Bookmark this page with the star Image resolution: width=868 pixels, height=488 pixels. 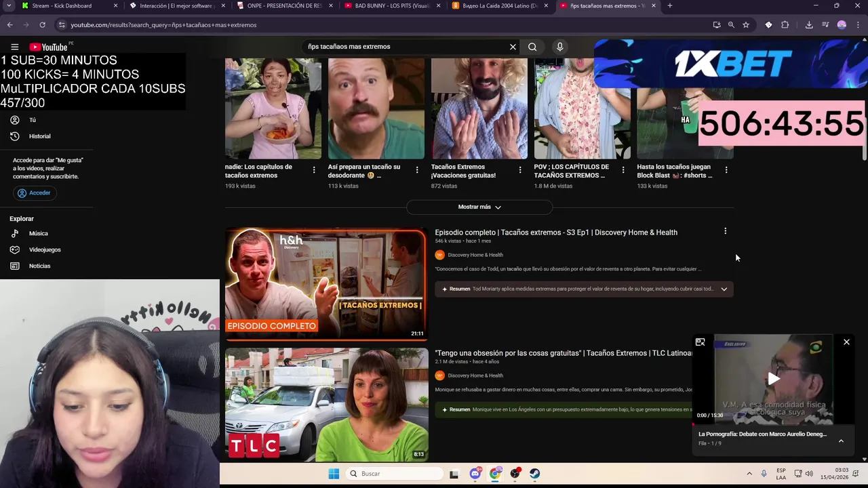[746, 25]
